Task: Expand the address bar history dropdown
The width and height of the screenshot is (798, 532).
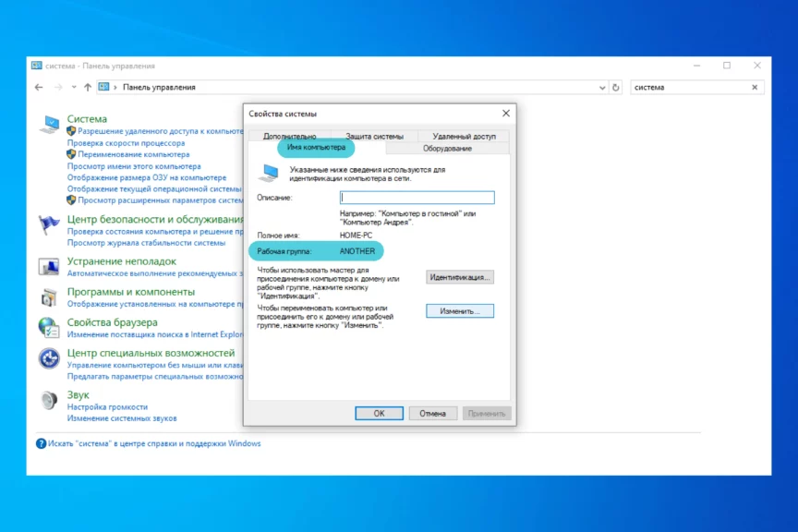Action: [x=602, y=87]
